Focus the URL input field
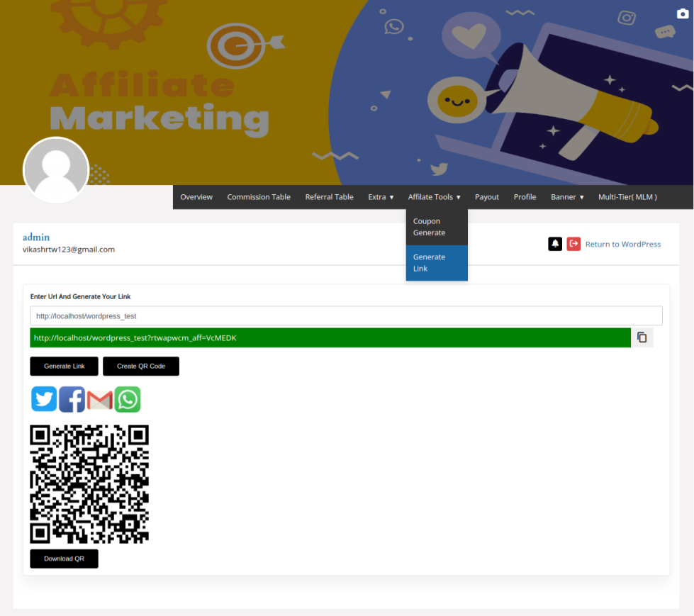694x616 pixels. click(346, 316)
